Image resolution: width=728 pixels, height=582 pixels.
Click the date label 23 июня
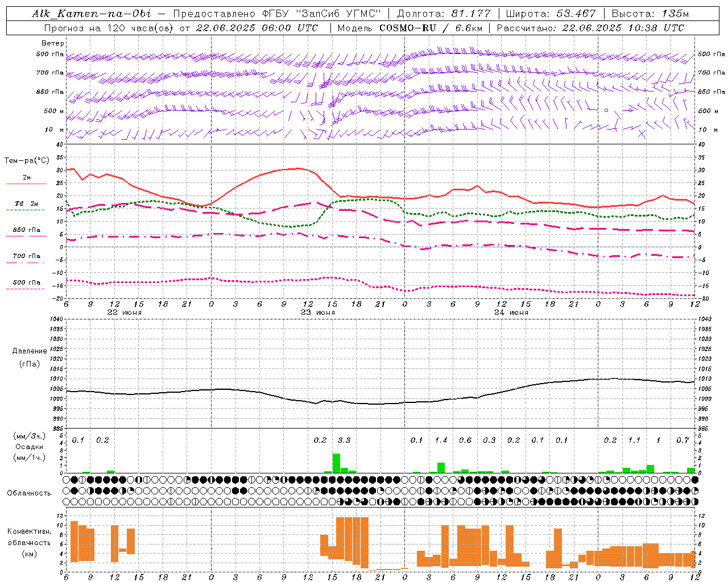point(317,313)
